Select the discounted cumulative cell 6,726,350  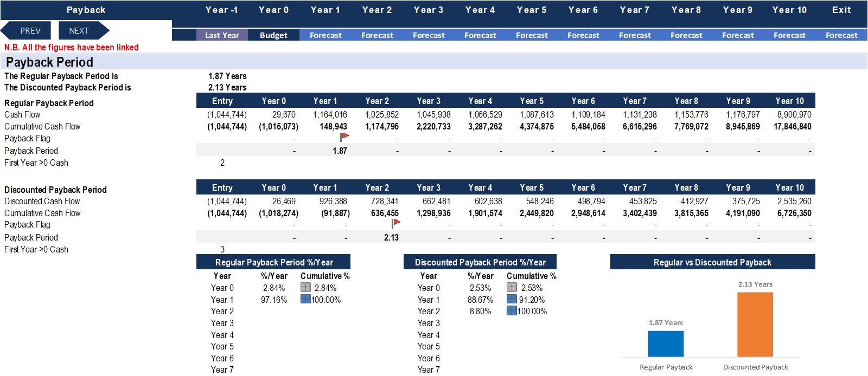[794, 213]
